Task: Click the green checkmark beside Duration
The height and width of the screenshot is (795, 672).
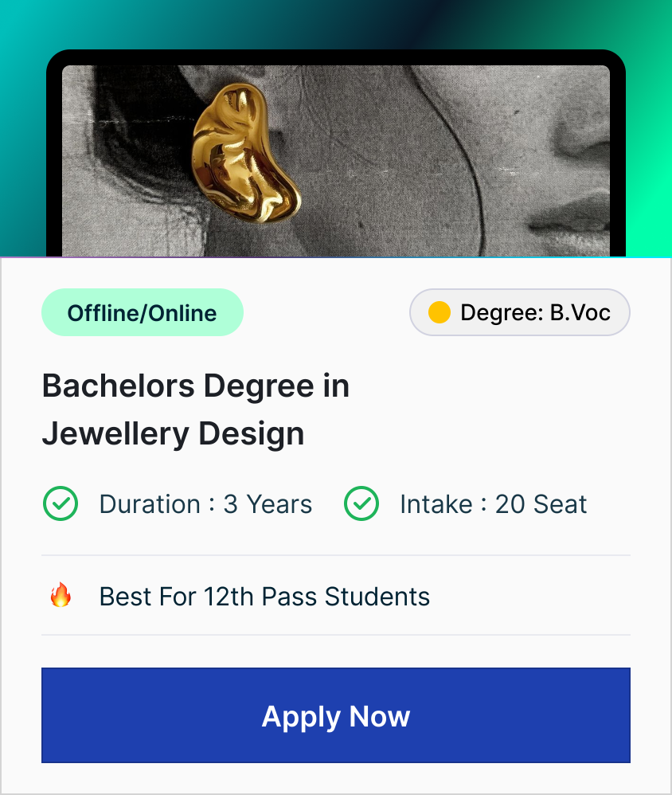Action: 60,504
